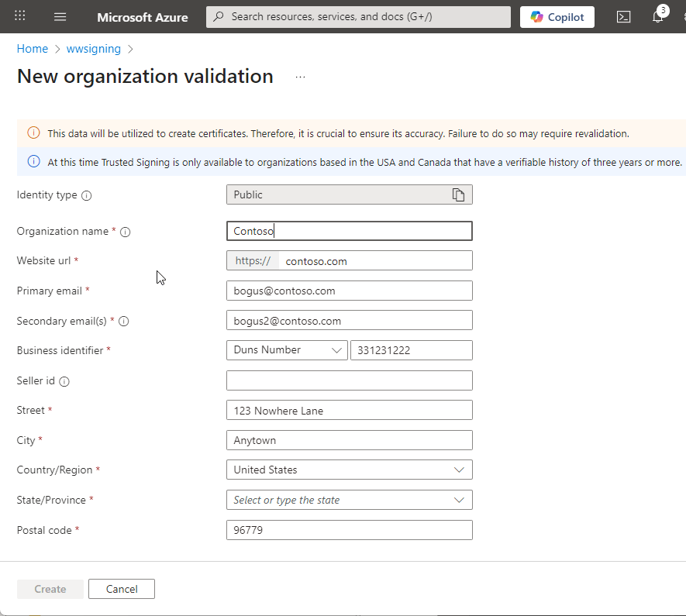Click the search resources bar
686x616 pixels.
tap(358, 16)
